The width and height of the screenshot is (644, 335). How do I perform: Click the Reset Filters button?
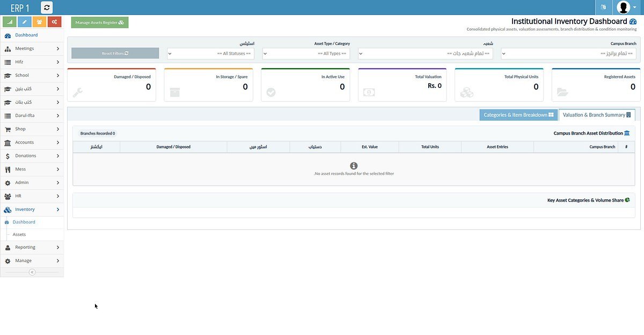pos(115,54)
